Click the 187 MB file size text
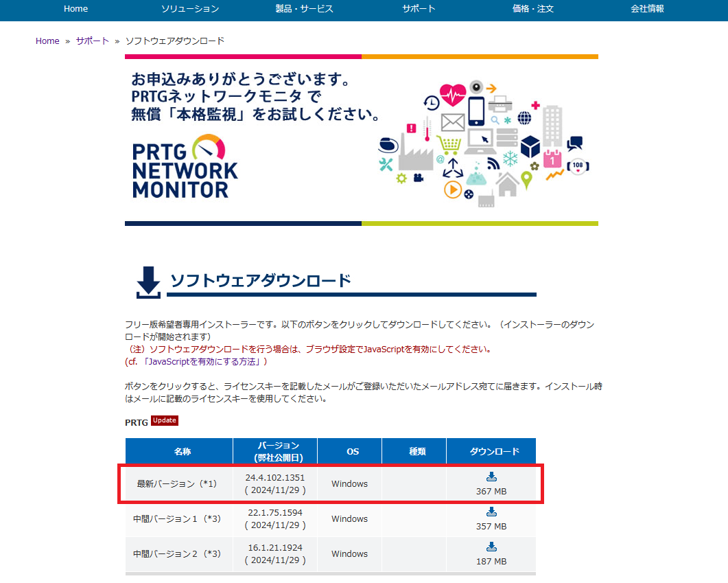 [x=491, y=561]
